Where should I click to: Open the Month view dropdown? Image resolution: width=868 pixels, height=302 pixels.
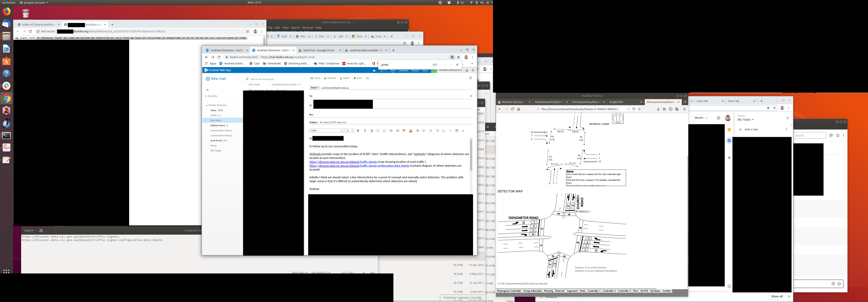click(x=701, y=118)
